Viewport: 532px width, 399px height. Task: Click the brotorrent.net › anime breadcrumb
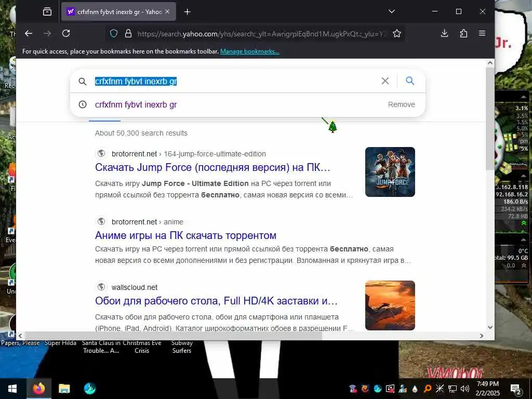[x=147, y=222]
